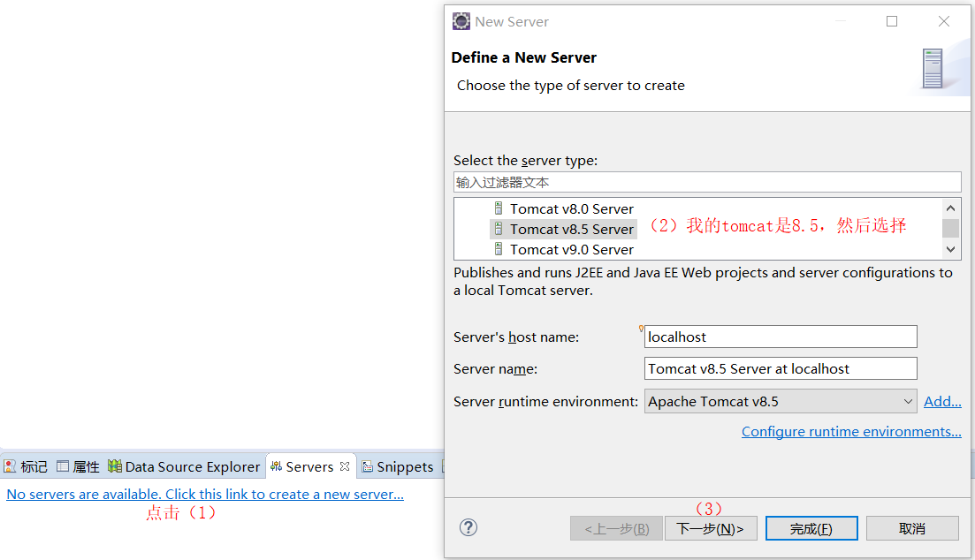975x560 pixels.
Task: Click the Server name field
Action: pos(781,368)
